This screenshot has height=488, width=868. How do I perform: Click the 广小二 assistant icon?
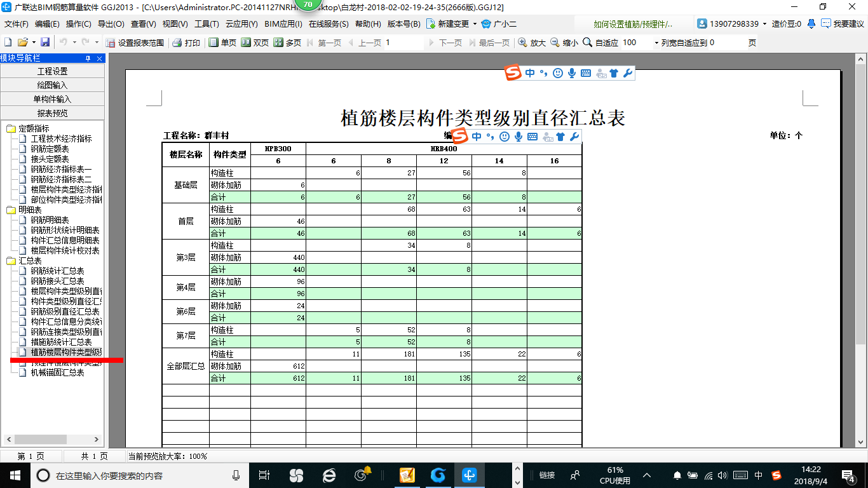click(486, 24)
